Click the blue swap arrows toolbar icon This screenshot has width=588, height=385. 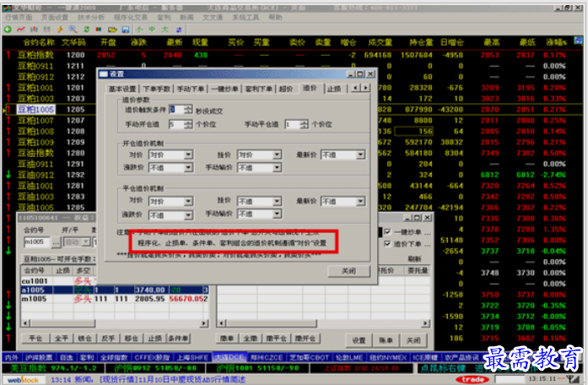pyautogui.click(x=179, y=30)
